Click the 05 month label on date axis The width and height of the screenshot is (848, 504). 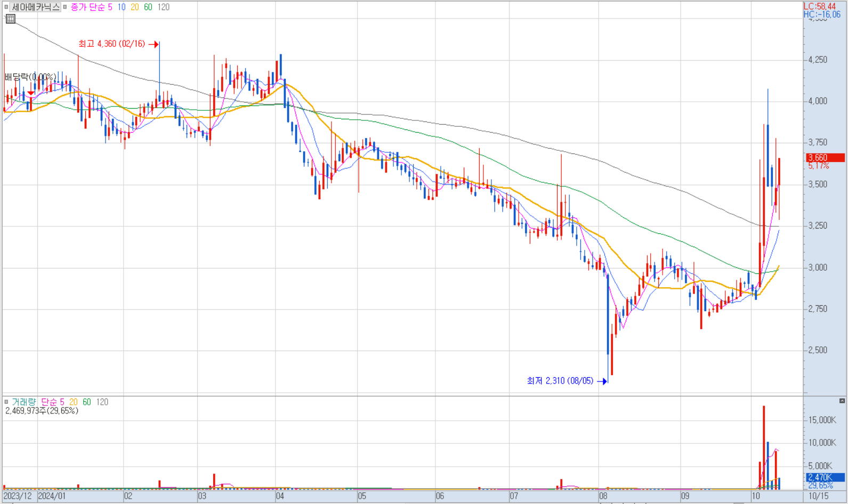tap(362, 497)
